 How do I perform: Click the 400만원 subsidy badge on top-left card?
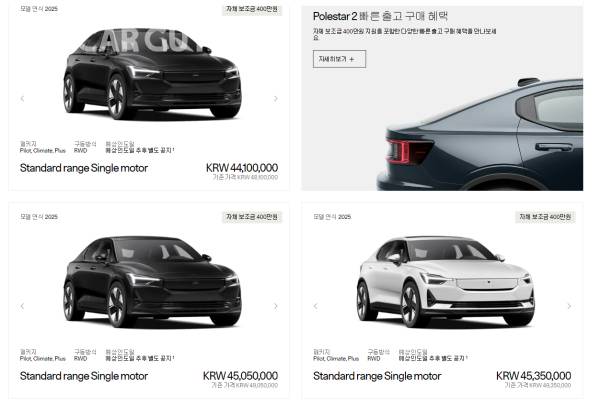(x=252, y=9)
